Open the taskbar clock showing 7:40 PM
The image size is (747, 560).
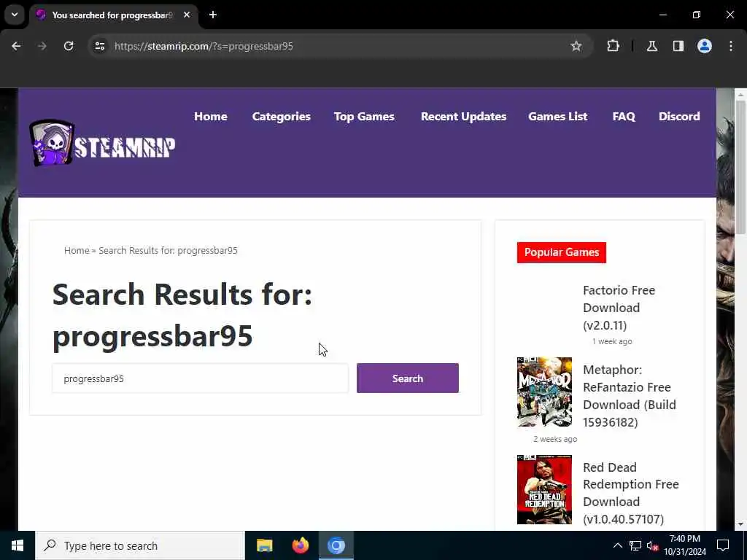684,545
